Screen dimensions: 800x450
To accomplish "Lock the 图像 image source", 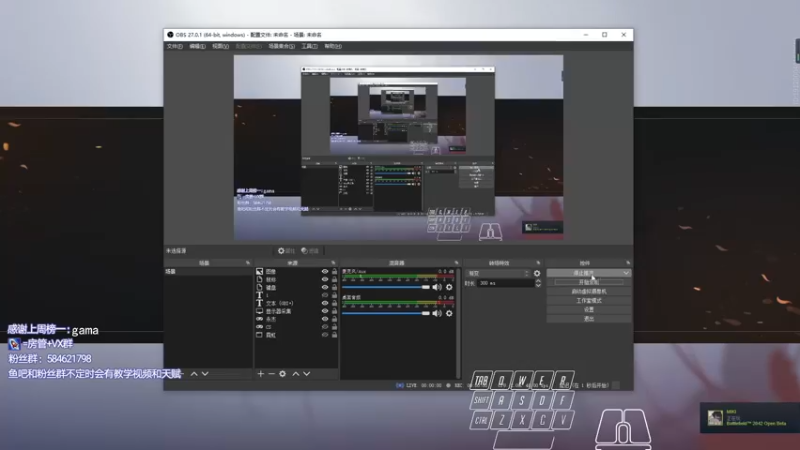I will (x=334, y=271).
